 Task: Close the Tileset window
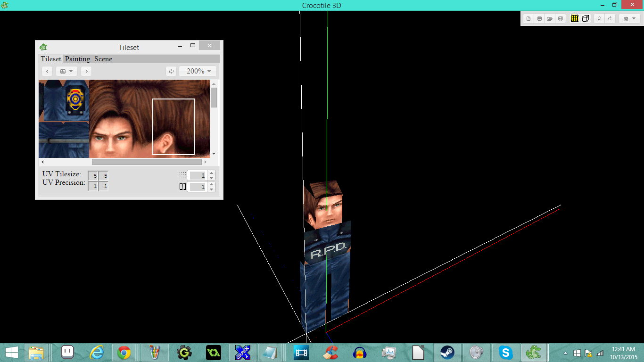209,46
